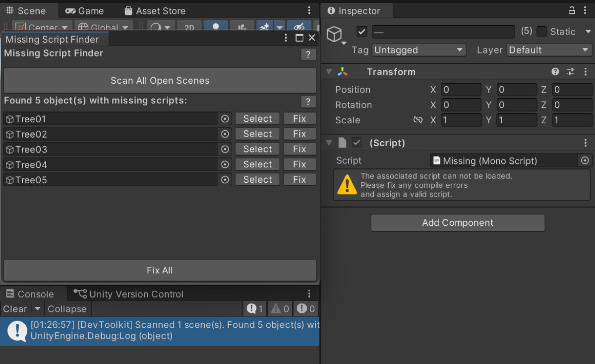Enable the Static checkbox
Viewport: 595px width, 364px height.
point(542,32)
